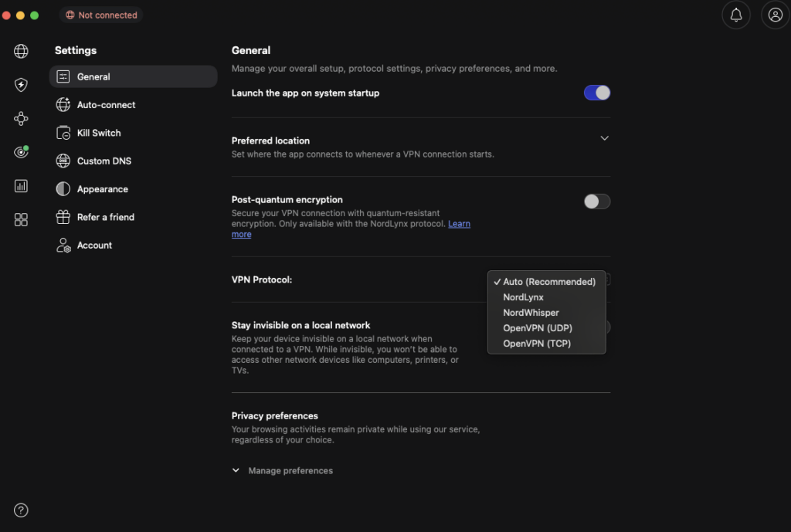
Task: Disable Launch the app on system startup
Action: pyautogui.click(x=597, y=93)
